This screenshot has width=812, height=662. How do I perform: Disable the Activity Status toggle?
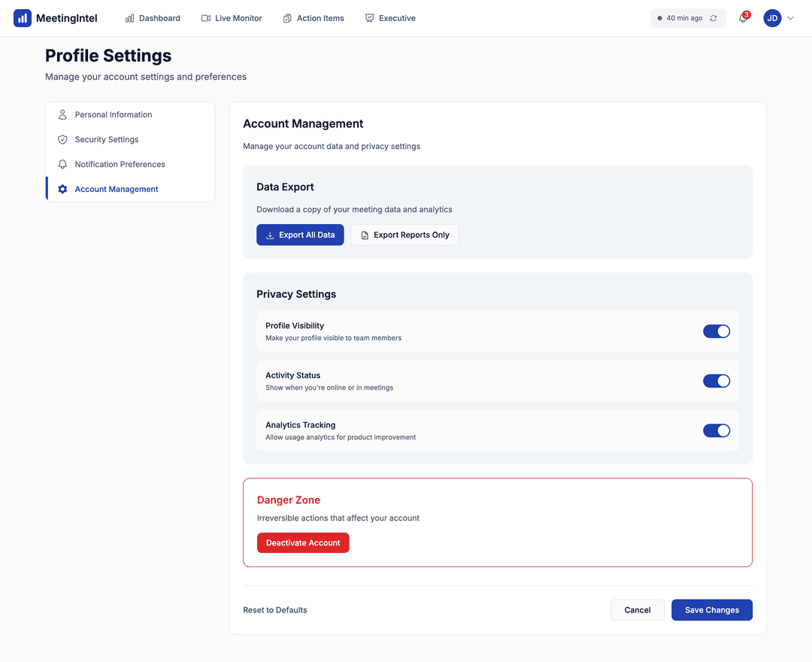716,381
